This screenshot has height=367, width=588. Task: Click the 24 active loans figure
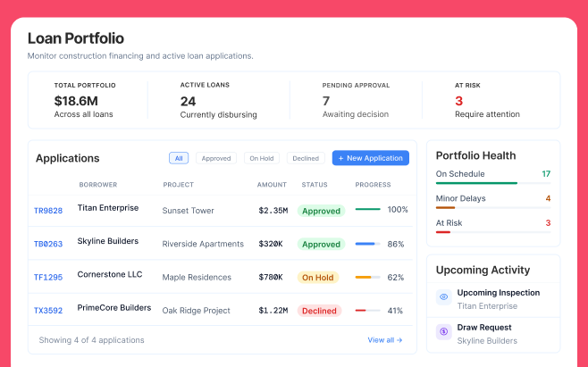click(188, 102)
